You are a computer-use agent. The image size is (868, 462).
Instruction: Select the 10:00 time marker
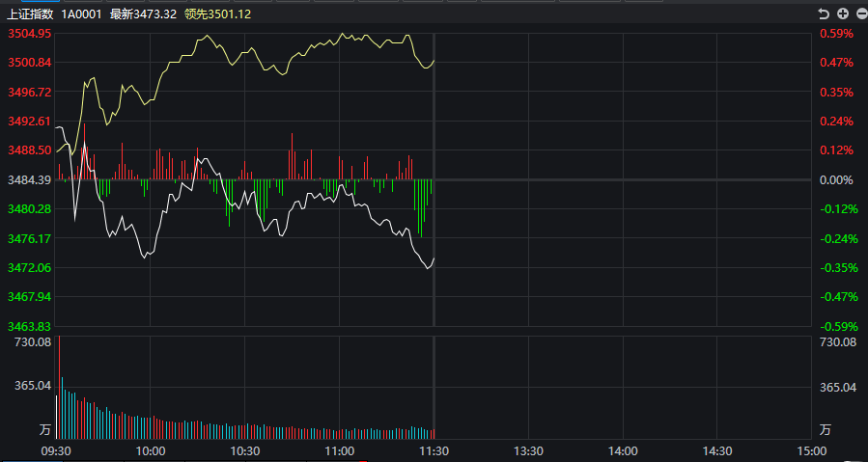point(151,450)
